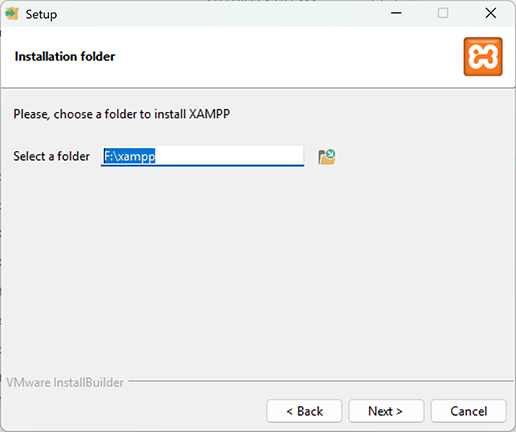Viewport: 516px width, 432px height.
Task: Cancel the XAMPP setup
Action: [468, 411]
